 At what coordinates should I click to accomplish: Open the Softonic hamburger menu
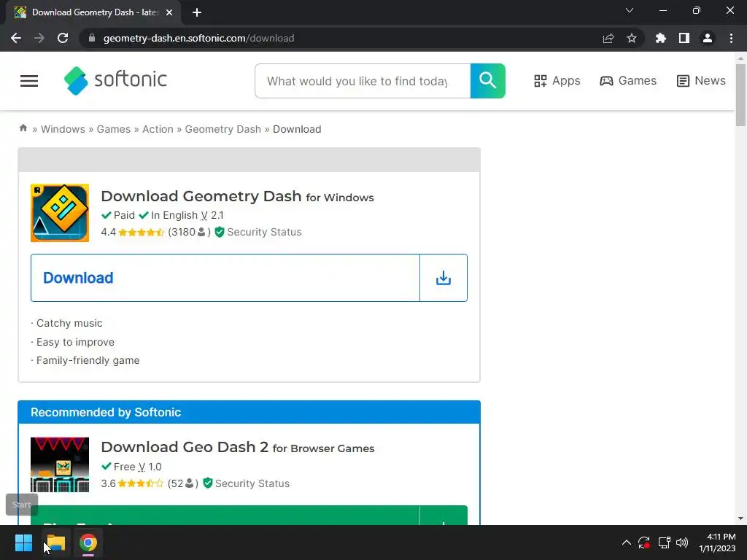(x=29, y=81)
